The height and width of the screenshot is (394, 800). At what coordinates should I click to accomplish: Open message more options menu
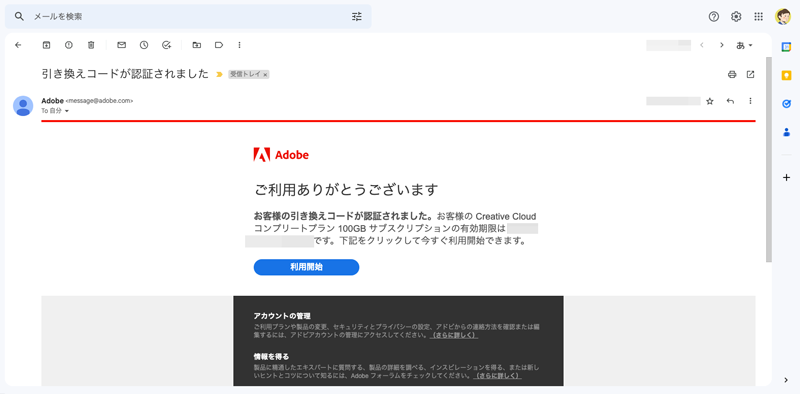tap(750, 101)
